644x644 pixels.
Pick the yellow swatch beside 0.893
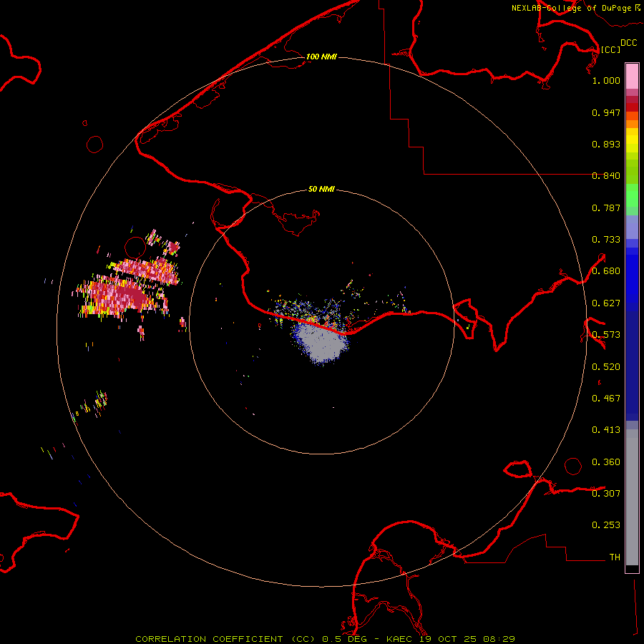(x=632, y=144)
